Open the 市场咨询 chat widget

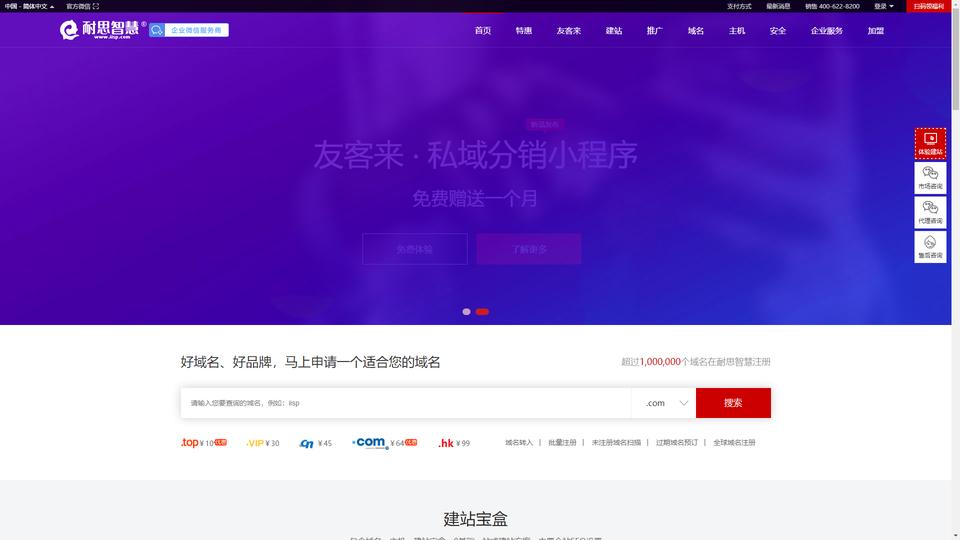click(930, 178)
